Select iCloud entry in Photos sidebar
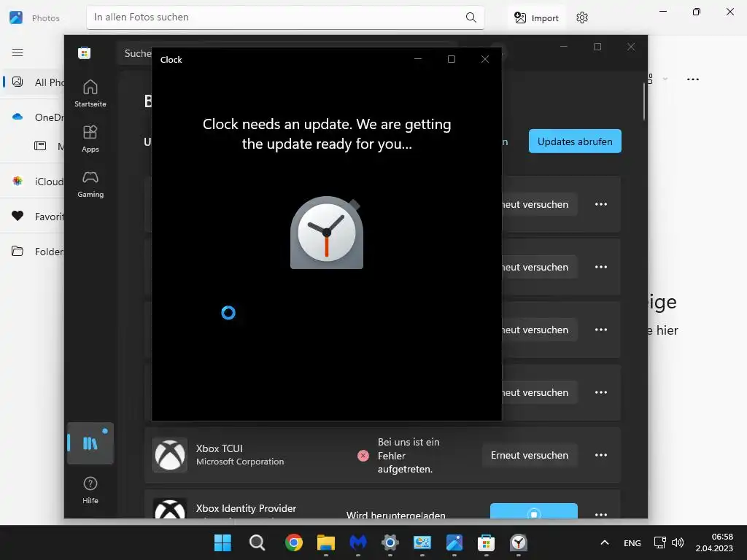 (34, 182)
